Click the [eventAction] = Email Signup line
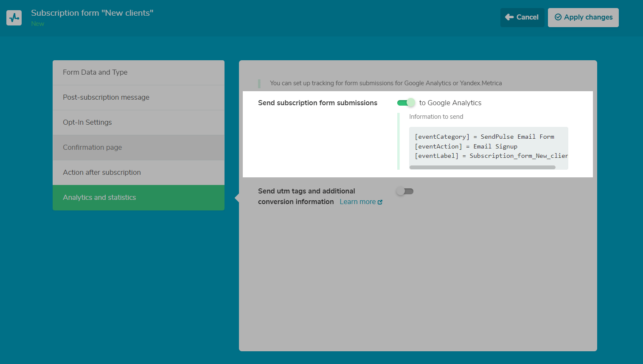Screen dimensions: 643x364 tap(466, 146)
